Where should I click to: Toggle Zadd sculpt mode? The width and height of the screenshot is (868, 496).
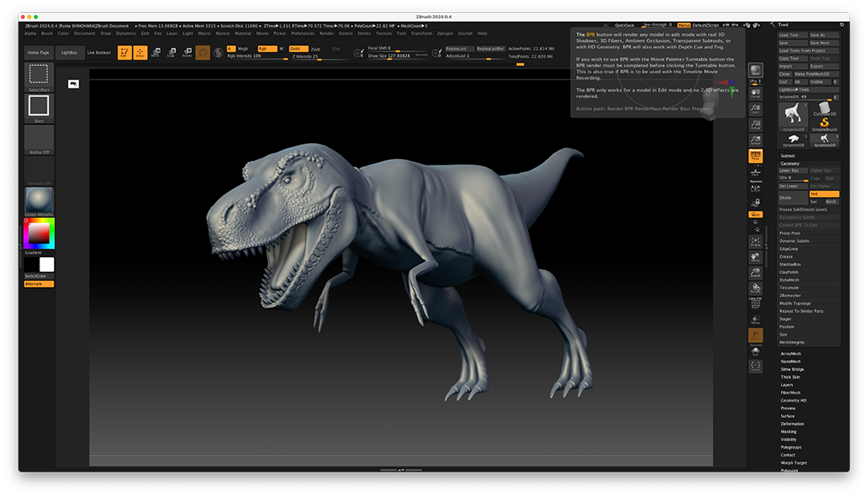[298, 49]
